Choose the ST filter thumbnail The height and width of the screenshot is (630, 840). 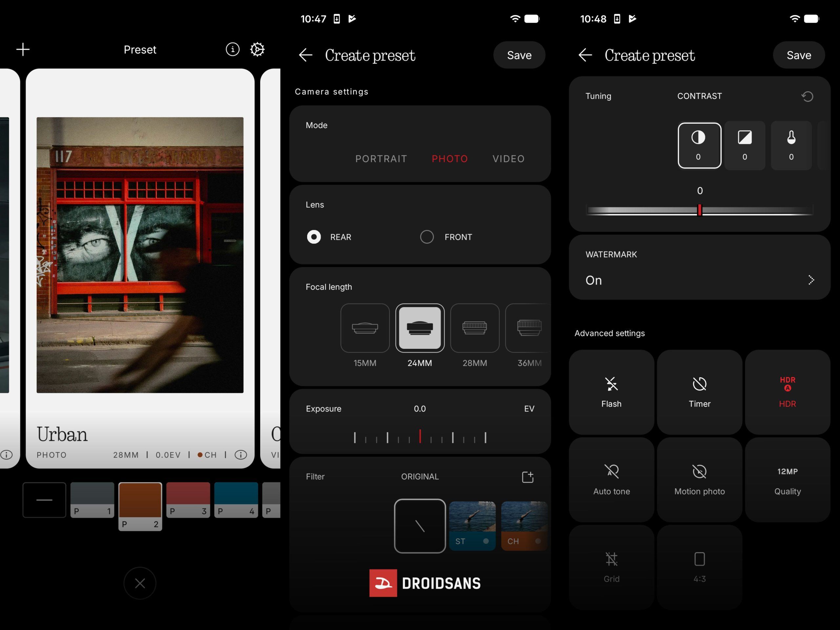coord(472,526)
